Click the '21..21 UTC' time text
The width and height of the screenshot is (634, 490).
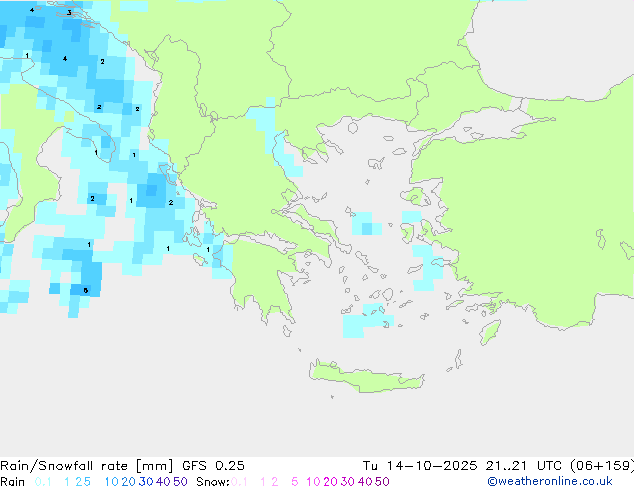pos(523,466)
